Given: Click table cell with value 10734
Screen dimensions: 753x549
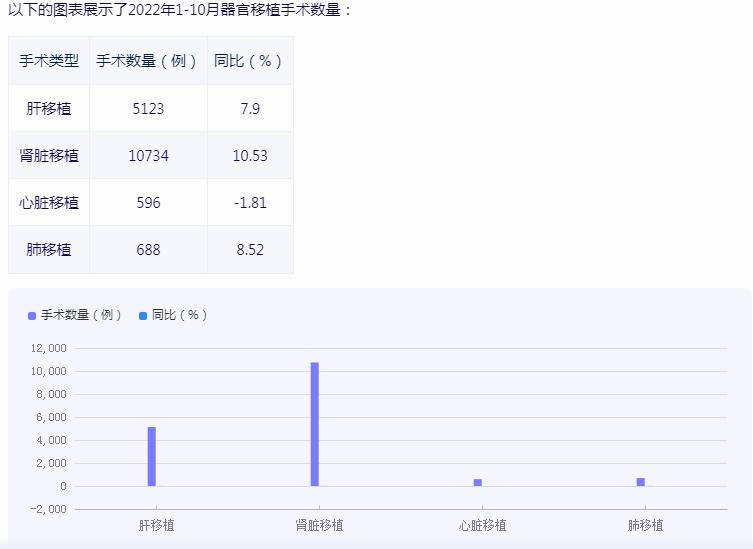Looking at the screenshot, I should tap(148, 156).
